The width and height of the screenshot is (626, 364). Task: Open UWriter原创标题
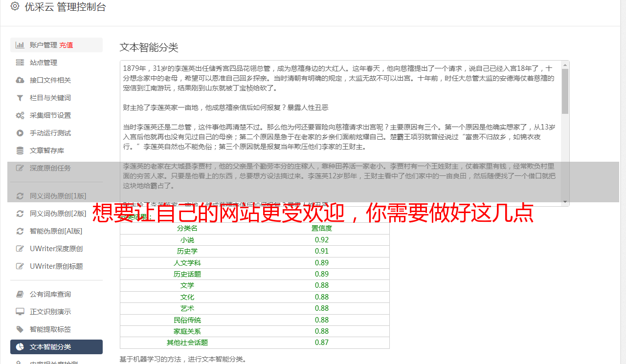56,266
